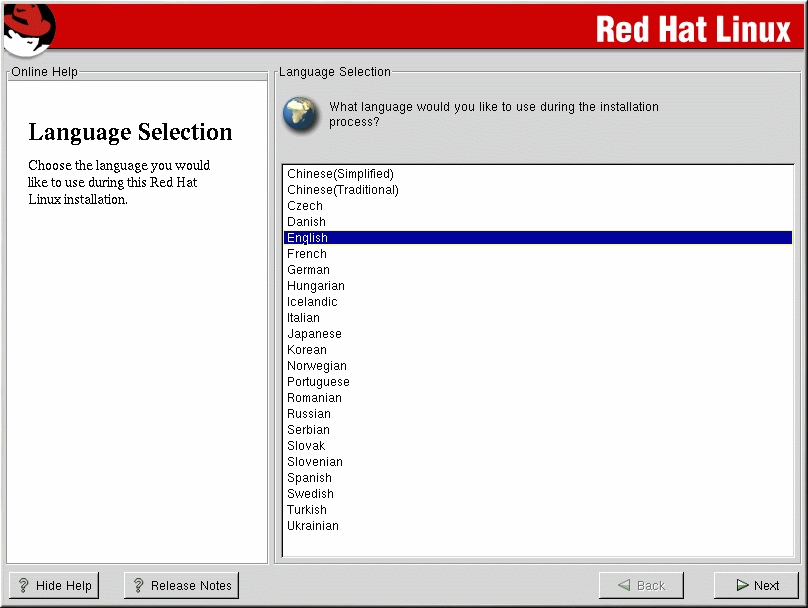Click the Red Hat shadowman logo
The image size is (808, 608).
pyautogui.click(x=28, y=28)
